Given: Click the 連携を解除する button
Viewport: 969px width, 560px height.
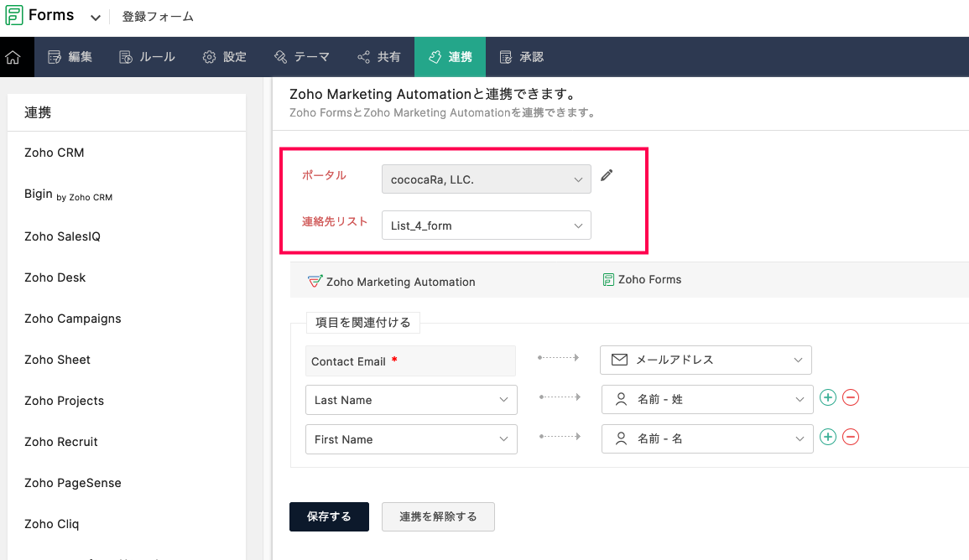Looking at the screenshot, I should point(438,516).
